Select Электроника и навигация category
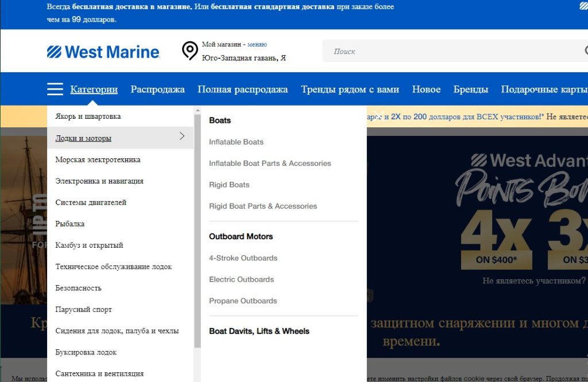Viewport: 588px width, 382px height. click(99, 181)
